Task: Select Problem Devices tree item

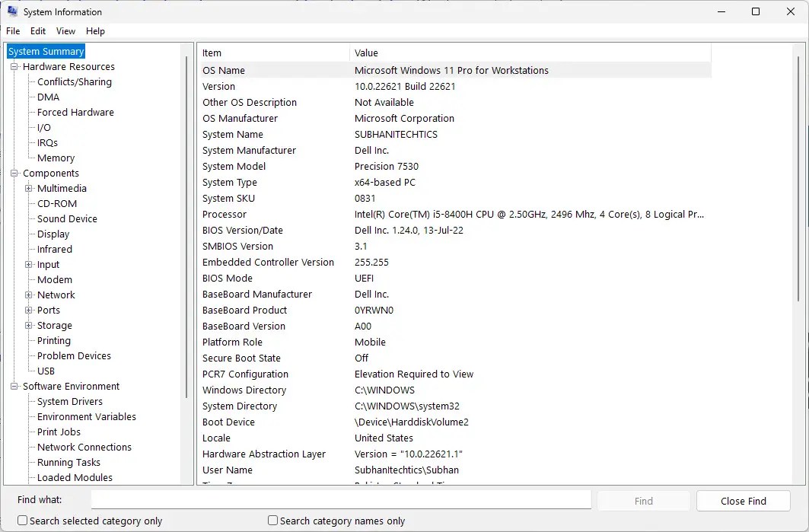Action: tap(74, 355)
